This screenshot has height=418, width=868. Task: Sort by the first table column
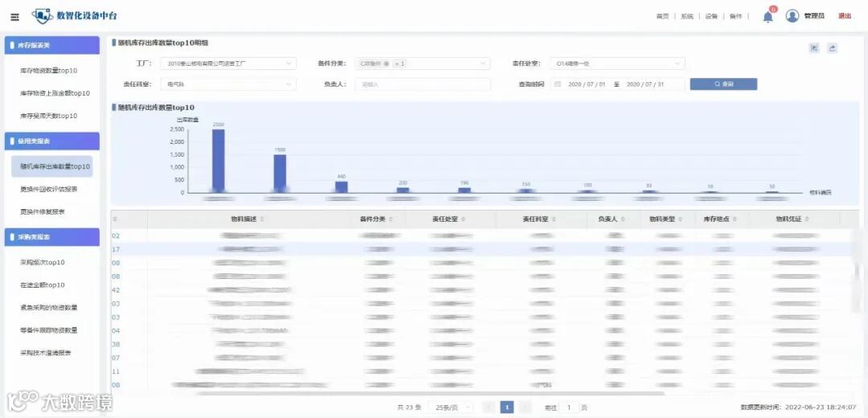click(116, 219)
